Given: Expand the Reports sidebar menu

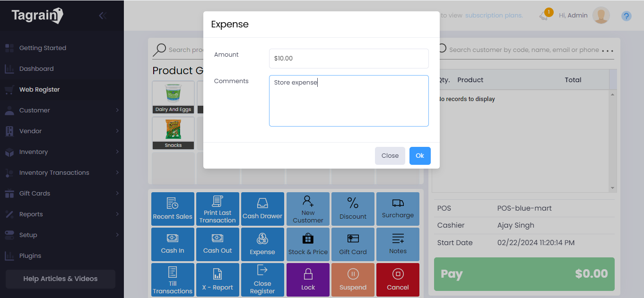Looking at the screenshot, I should point(61,214).
